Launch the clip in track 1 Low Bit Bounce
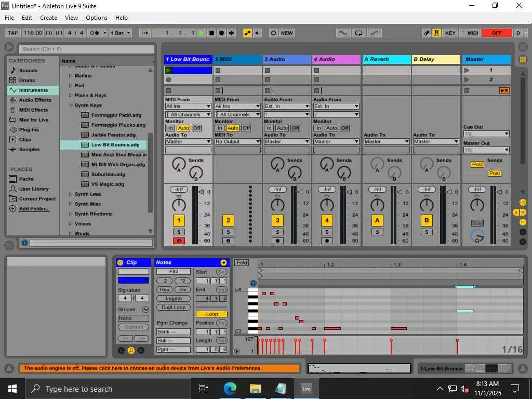Screen dimensions: 532x399 168,70
